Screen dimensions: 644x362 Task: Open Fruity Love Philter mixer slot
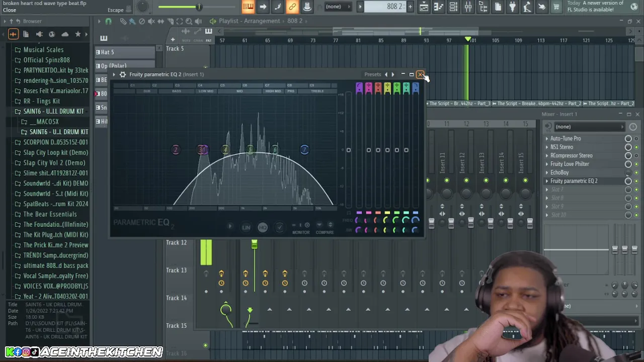(x=570, y=164)
